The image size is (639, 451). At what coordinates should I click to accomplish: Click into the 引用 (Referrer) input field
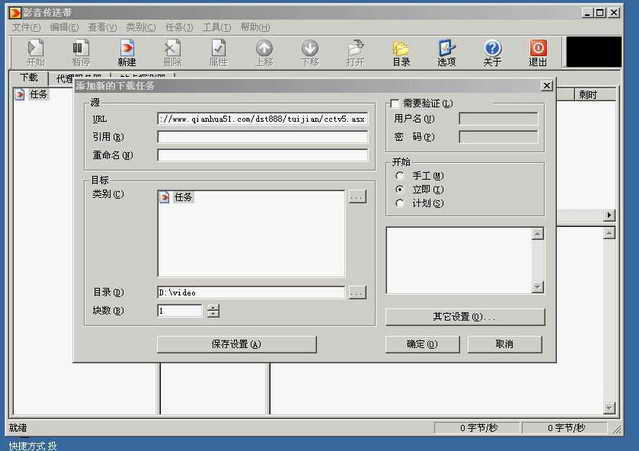coord(262,136)
